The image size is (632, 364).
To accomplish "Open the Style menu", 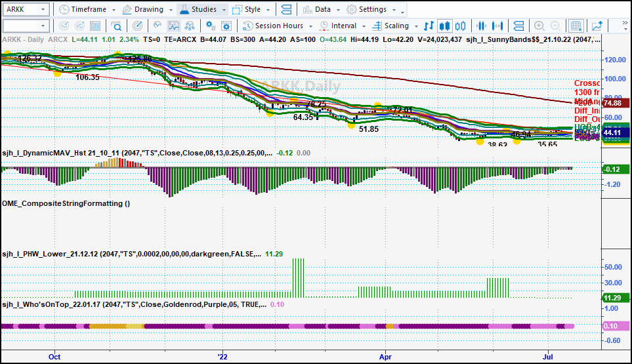I will click(x=247, y=9).
